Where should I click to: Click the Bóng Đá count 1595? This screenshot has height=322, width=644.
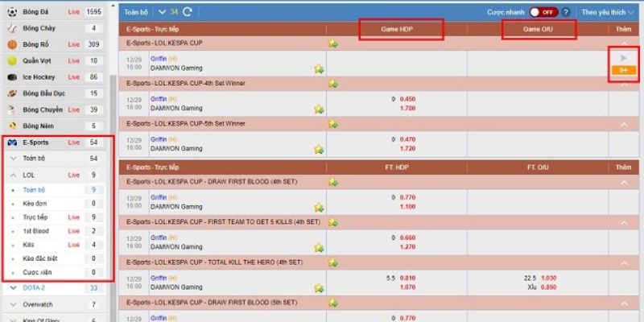point(93,12)
